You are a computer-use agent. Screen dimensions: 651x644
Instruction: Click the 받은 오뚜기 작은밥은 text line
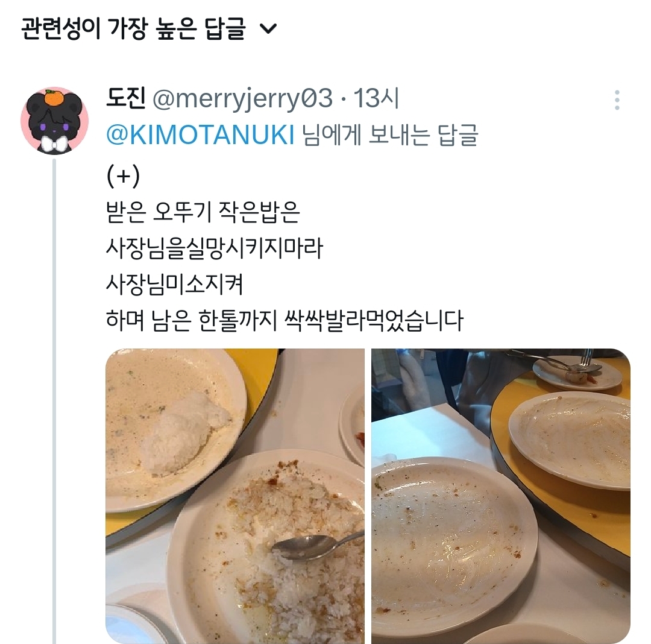point(203,212)
